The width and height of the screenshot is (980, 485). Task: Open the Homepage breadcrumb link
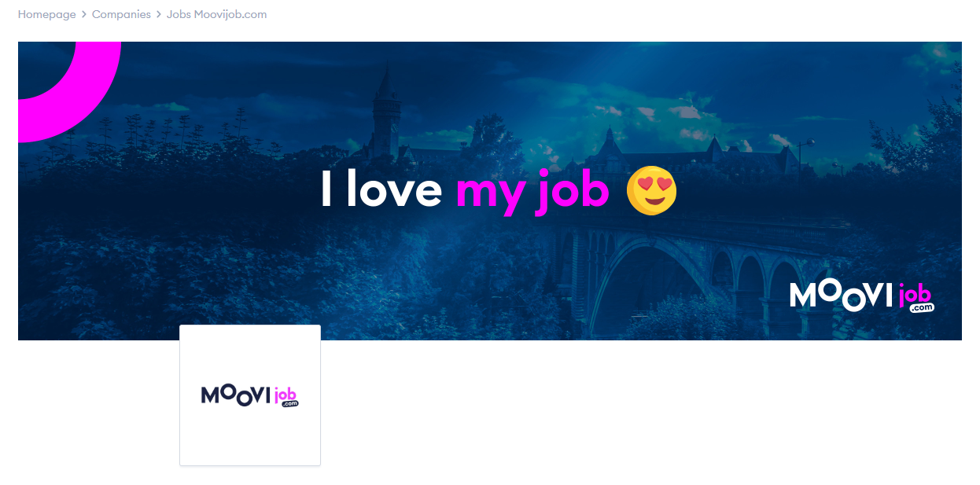pos(47,14)
